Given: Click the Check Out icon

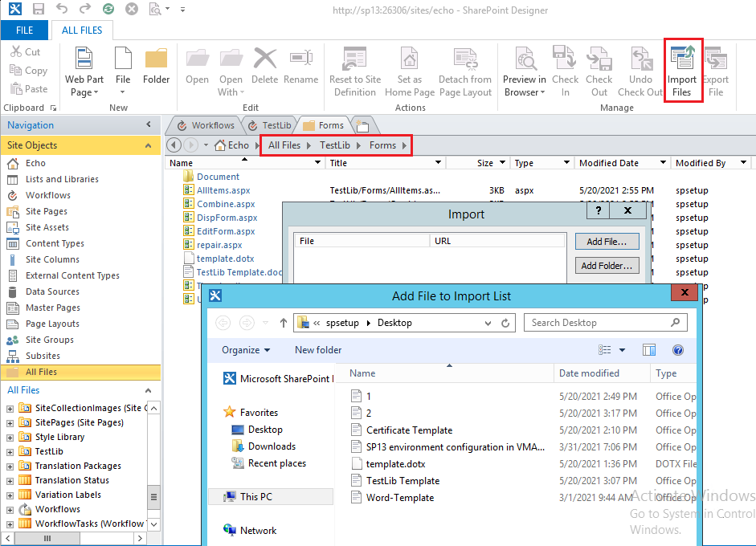Looking at the screenshot, I should (x=599, y=59).
